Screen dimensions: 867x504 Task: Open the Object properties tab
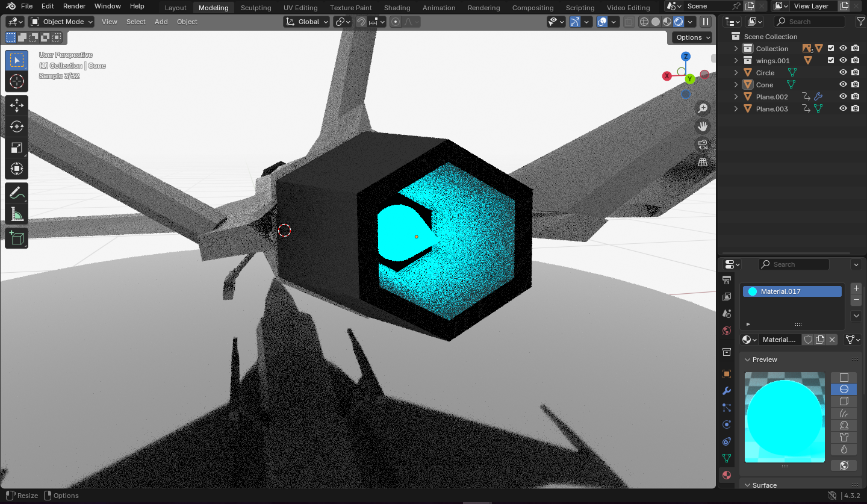click(x=727, y=374)
